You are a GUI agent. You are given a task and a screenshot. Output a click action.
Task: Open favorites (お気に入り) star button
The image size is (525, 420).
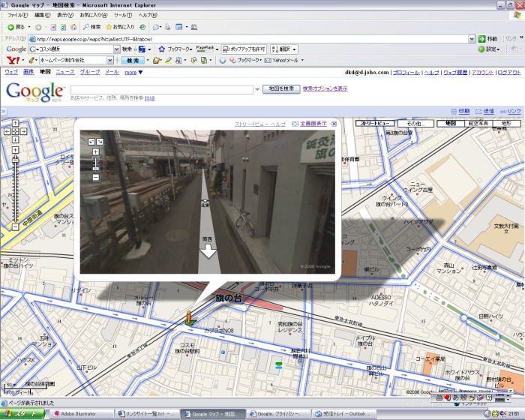point(120,27)
